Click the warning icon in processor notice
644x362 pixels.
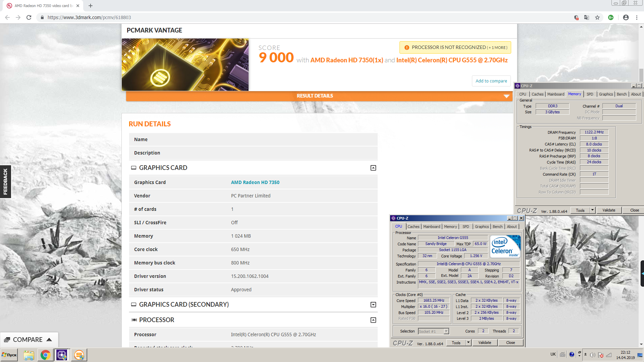(407, 48)
